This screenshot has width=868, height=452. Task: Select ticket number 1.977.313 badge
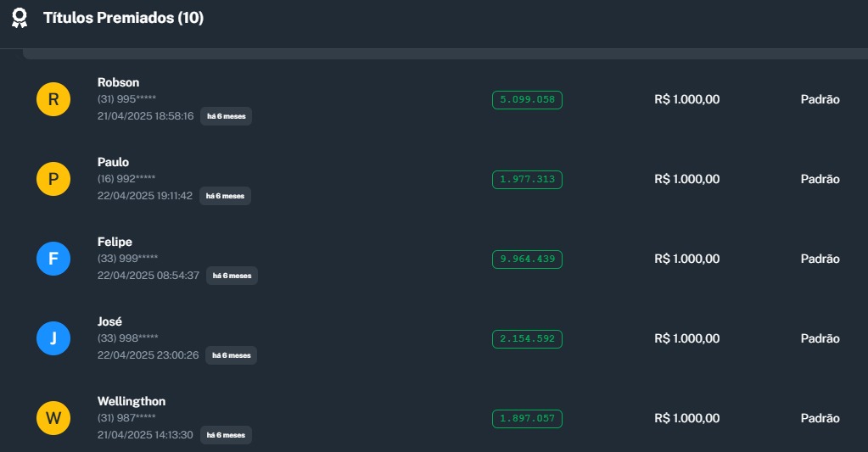527,179
